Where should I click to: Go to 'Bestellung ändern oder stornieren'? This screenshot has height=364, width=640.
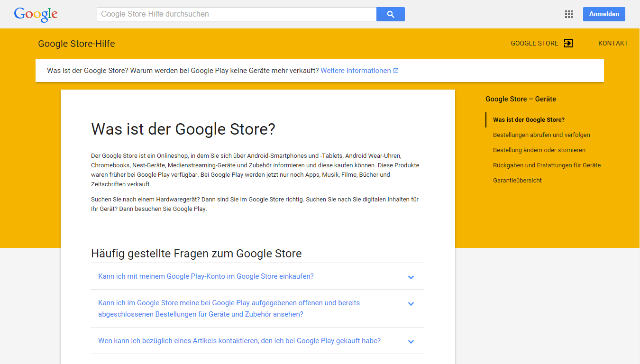point(539,150)
